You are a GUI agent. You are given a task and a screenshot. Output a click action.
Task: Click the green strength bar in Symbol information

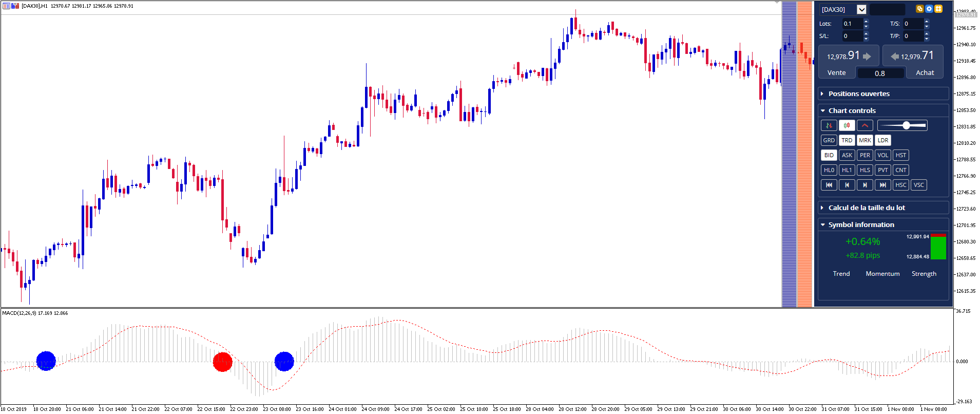938,248
